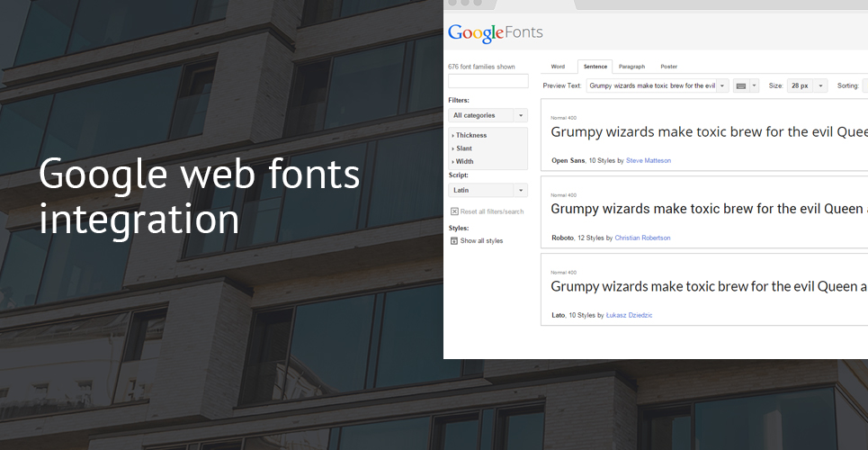Select the Sentence tab

(x=595, y=67)
